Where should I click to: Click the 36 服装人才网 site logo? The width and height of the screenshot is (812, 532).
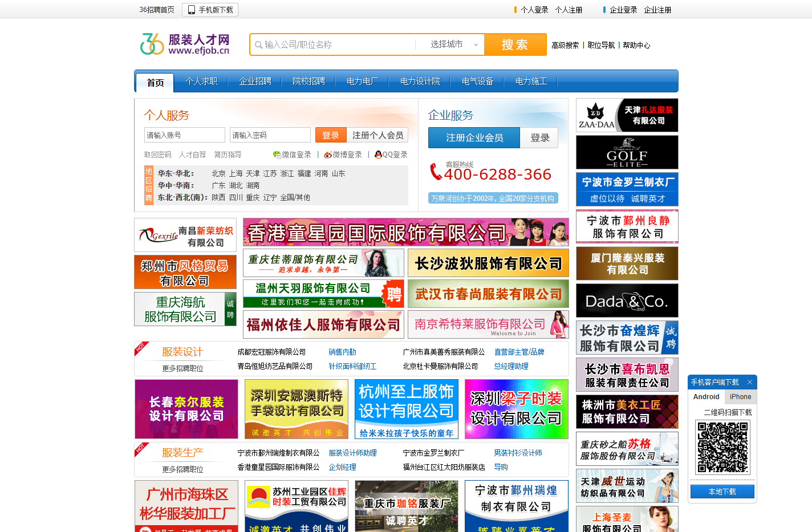click(185, 44)
